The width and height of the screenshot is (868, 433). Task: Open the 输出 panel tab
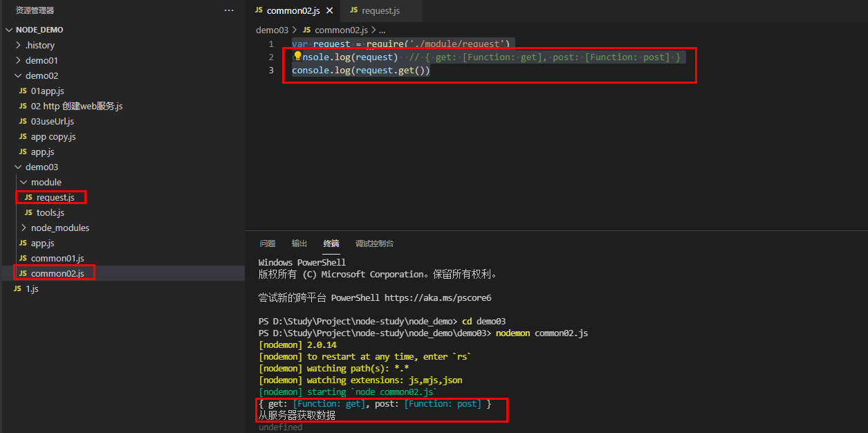tap(299, 243)
